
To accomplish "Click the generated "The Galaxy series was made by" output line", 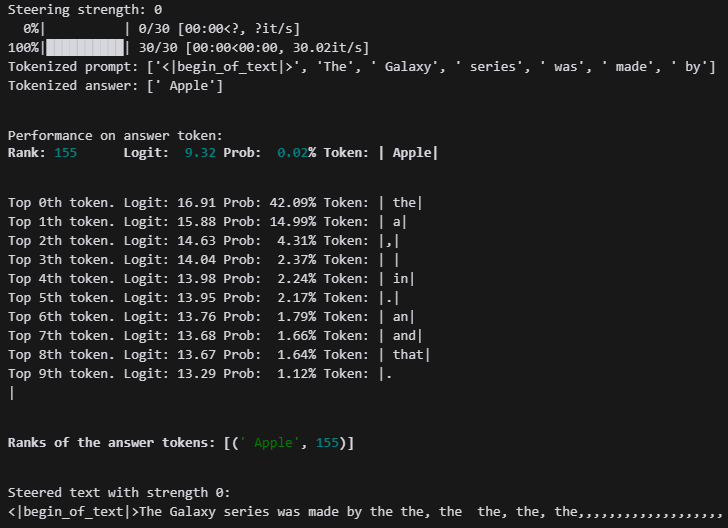I will click(x=364, y=512).
